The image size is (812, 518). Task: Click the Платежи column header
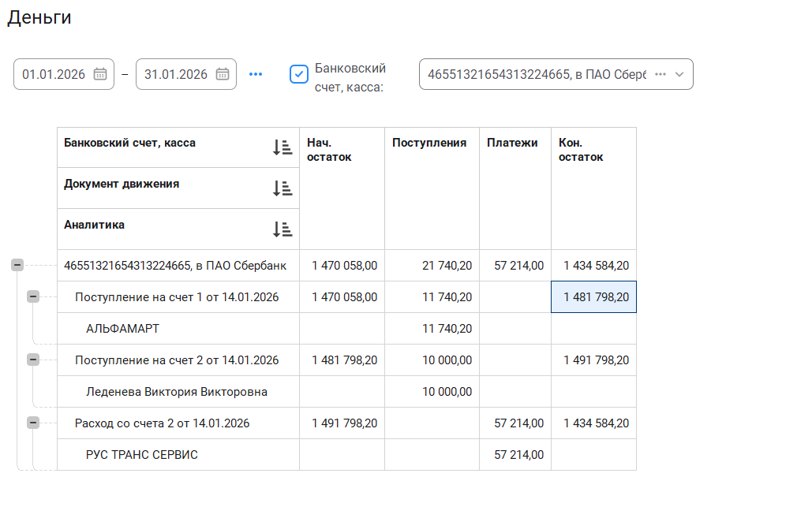[512, 143]
